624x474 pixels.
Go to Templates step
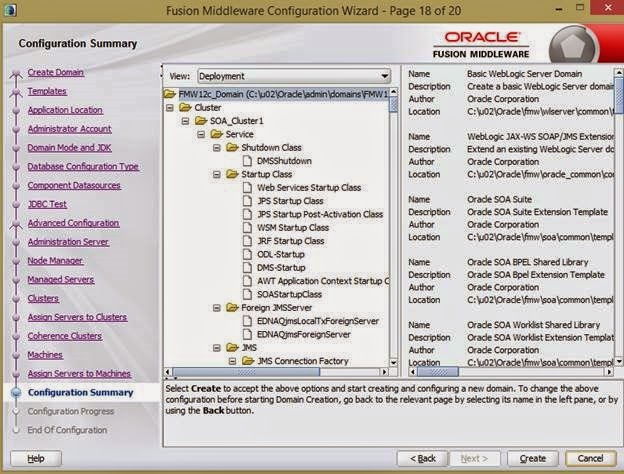point(47,91)
